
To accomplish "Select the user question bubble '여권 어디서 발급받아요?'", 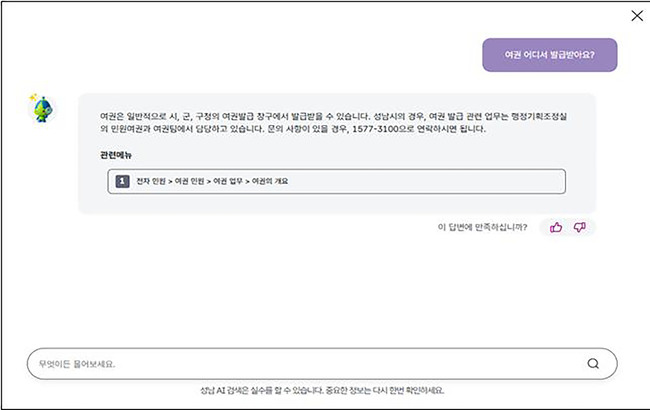I will click(549, 55).
